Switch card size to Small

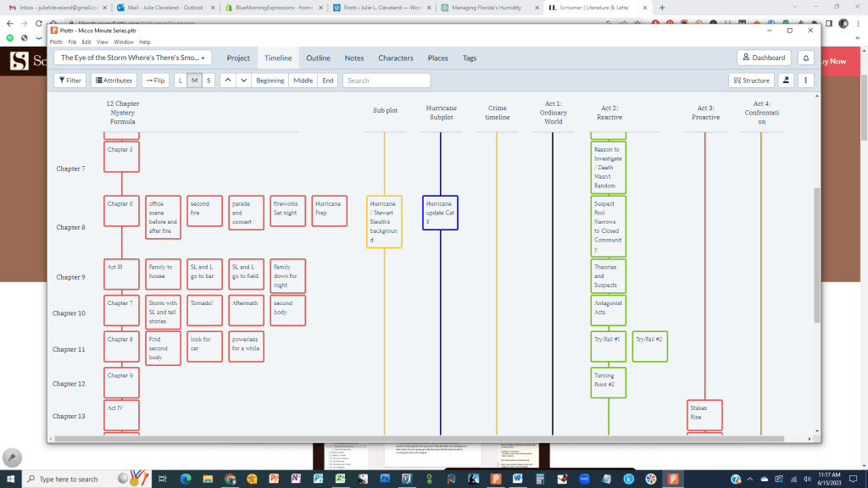coord(209,80)
